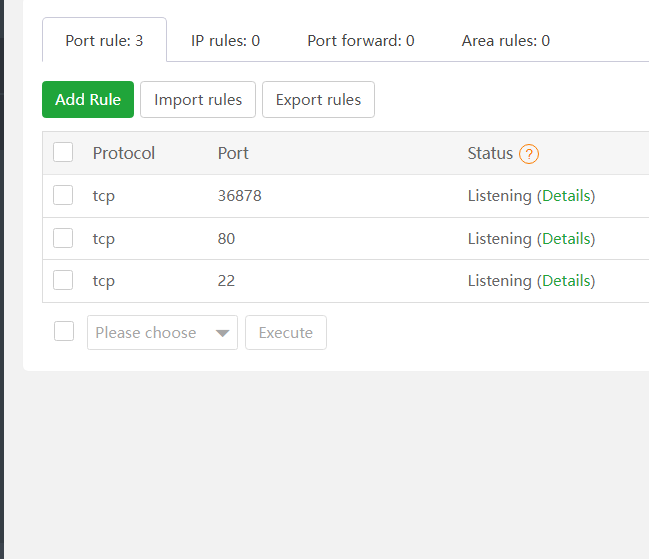Open the 'Please choose' dropdown
The image size is (649, 559).
point(150,333)
